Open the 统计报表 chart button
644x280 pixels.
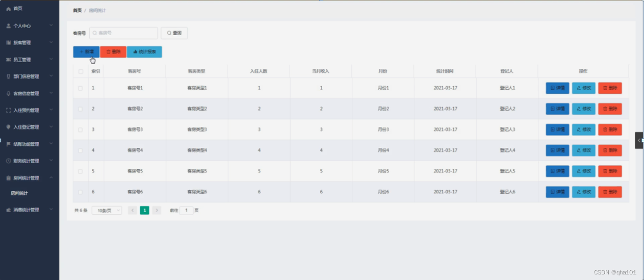144,52
